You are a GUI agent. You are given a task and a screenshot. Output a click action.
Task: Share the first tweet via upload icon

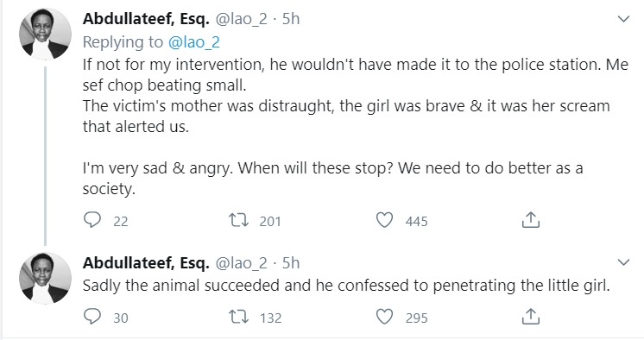pos(530,220)
